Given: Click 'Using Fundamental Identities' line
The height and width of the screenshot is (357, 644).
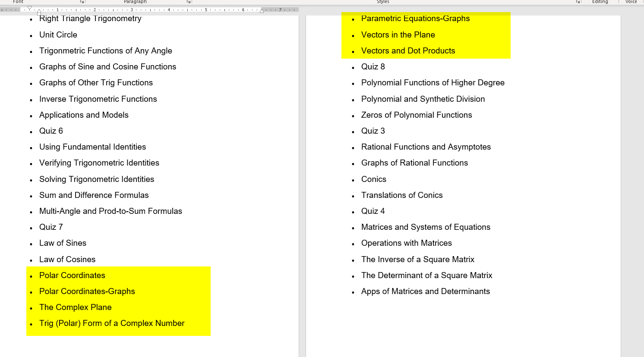Looking at the screenshot, I should pyautogui.click(x=92, y=147).
